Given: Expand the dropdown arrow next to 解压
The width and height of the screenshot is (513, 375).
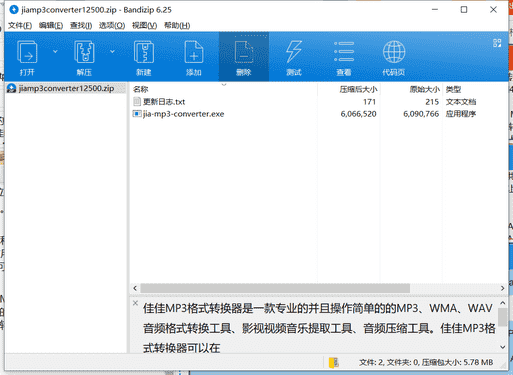Looking at the screenshot, I should click(x=112, y=52).
